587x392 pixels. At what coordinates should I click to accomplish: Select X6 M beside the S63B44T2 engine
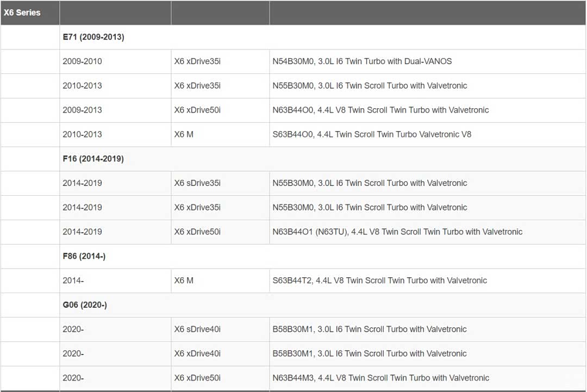click(184, 281)
